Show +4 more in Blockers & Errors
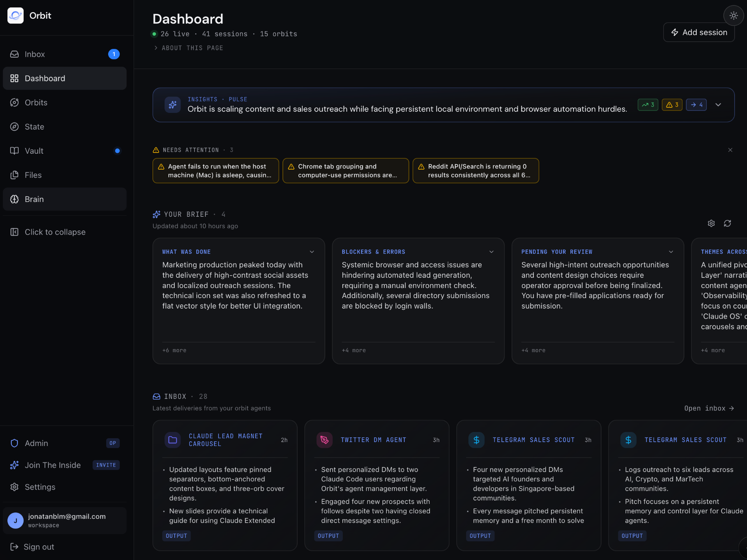This screenshot has height=560, width=747. click(354, 350)
